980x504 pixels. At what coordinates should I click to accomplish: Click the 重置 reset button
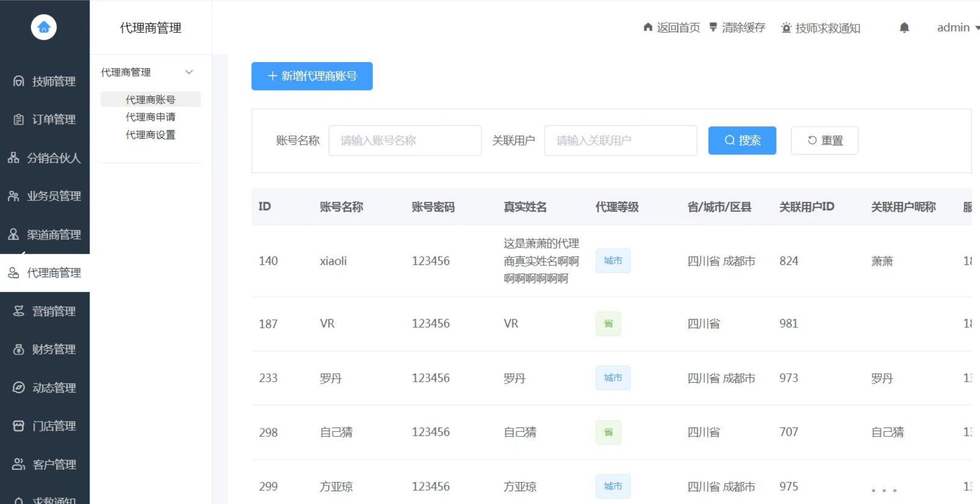(x=825, y=140)
